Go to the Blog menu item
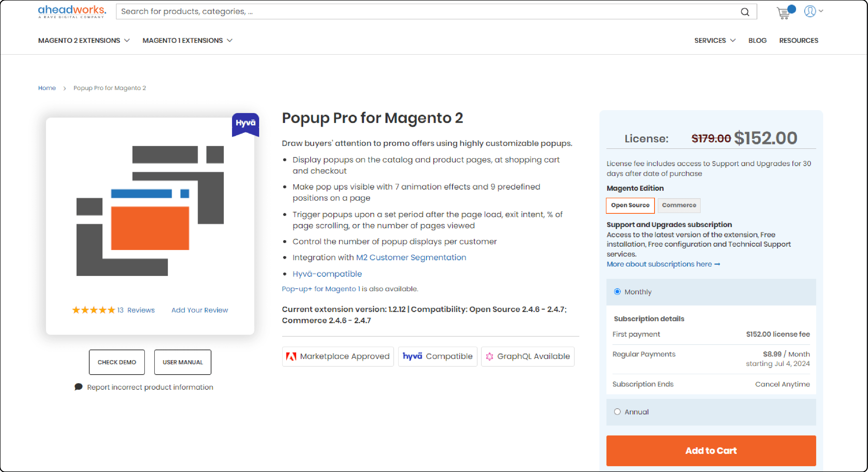The height and width of the screenshot is (472, 868). [758, 40]
